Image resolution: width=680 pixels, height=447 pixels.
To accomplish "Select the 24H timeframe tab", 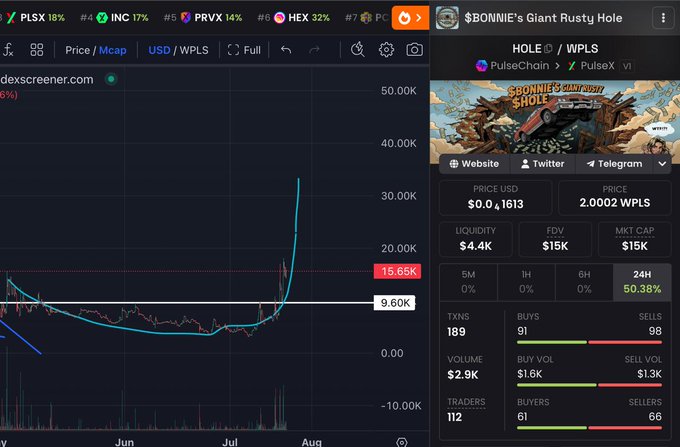I will (x=642, y=282).
